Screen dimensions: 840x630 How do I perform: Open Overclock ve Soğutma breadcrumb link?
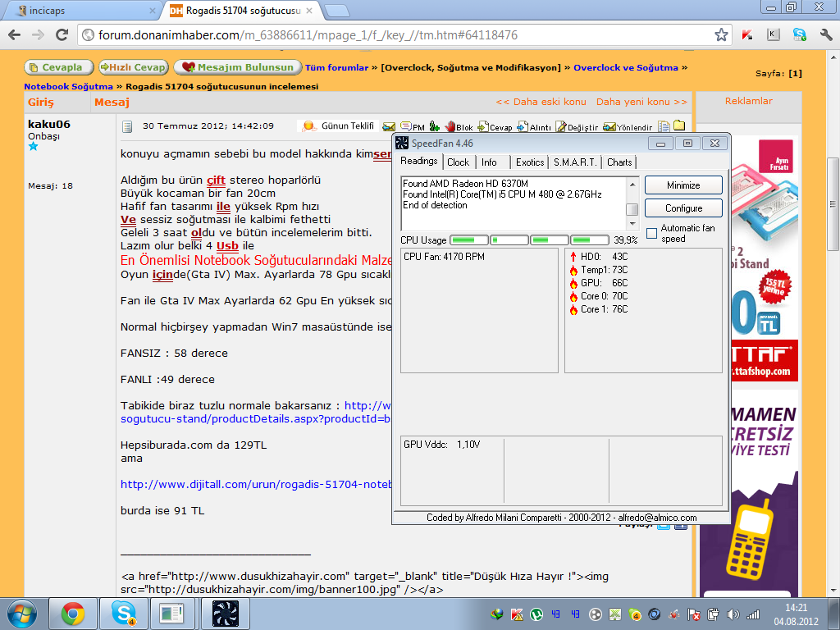(626, 67)
